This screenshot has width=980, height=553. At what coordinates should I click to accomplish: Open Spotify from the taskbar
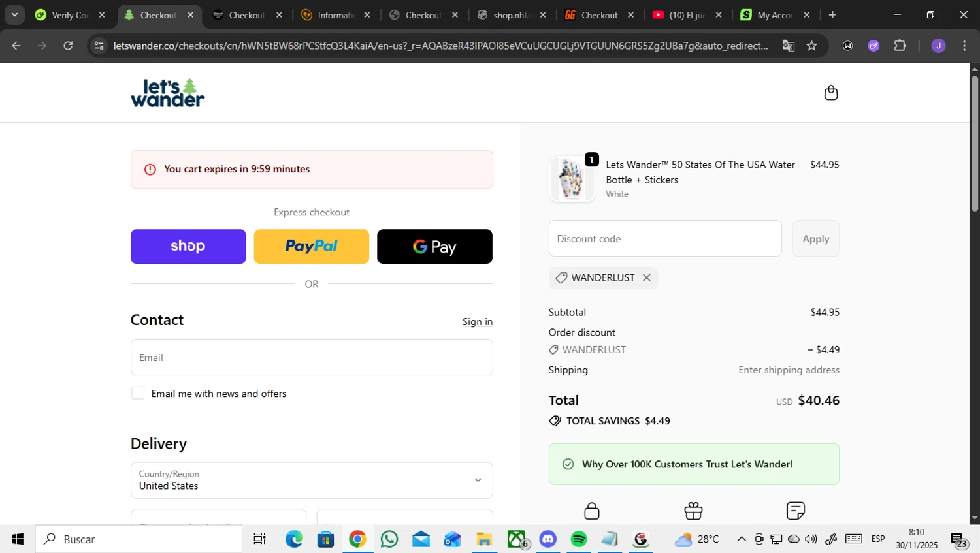pyautogui.click(x=579, y=539)
